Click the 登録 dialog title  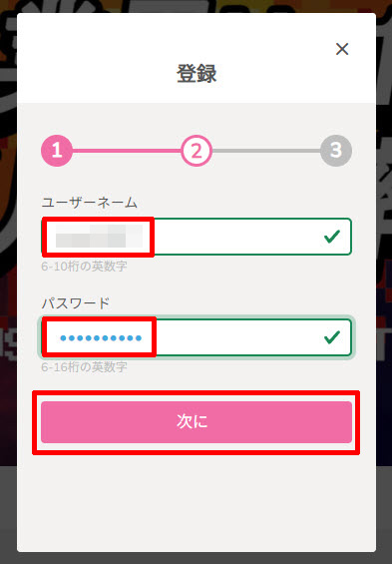[x=196, y=74]
